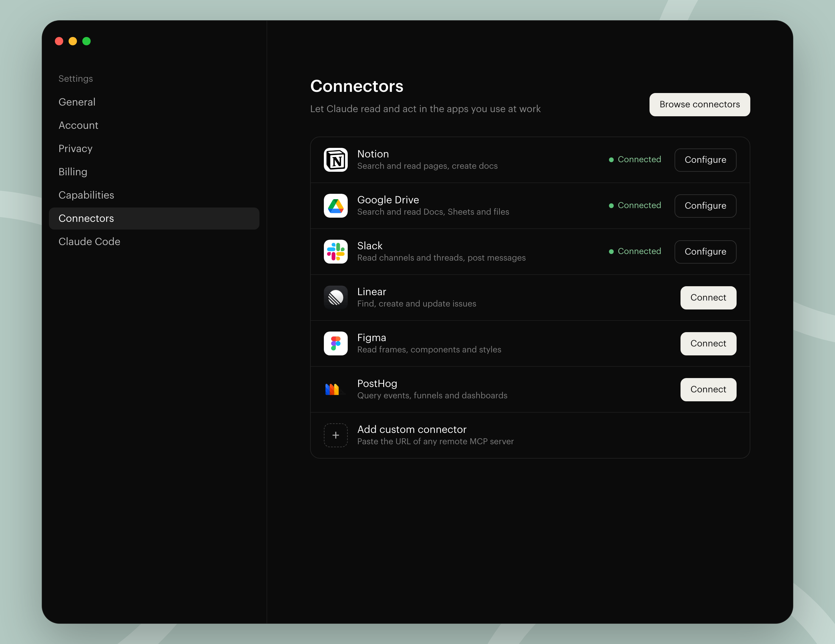Click the Google Drive logo icon
This screenshot has width=835, height=644.
[x=335, y=206]
